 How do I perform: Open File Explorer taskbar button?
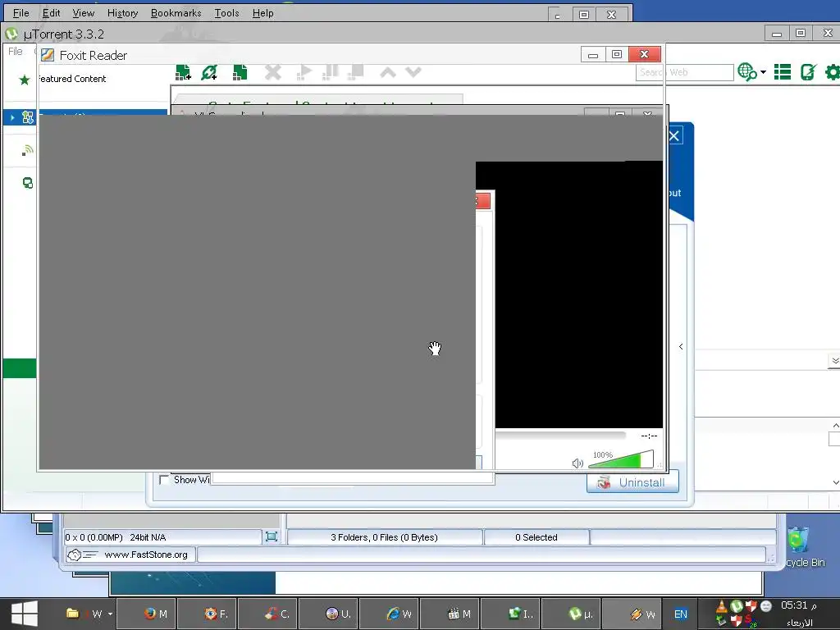coord(84,614)
